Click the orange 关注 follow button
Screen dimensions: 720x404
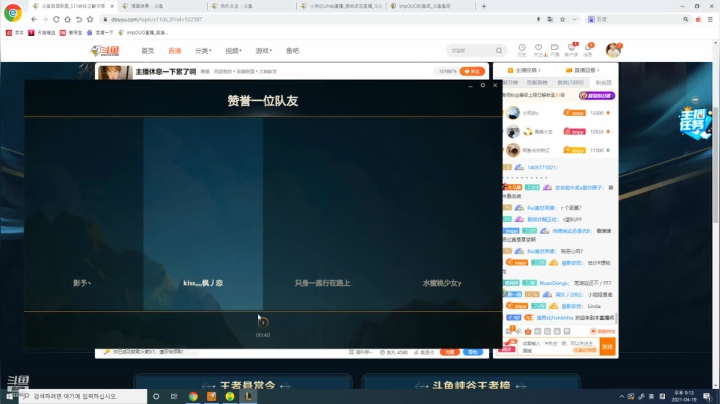click(472, 71)
